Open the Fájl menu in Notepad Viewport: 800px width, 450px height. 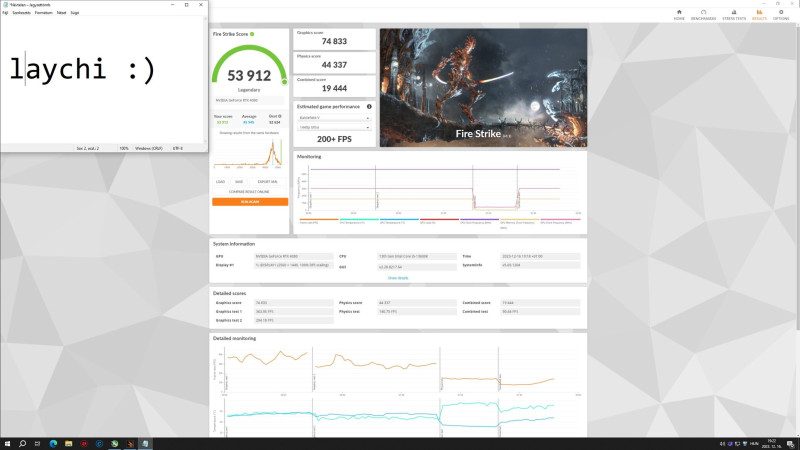tap(5, 13)
